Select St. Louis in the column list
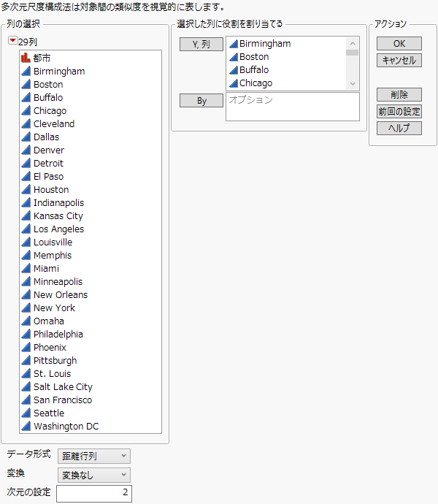This screenshot has width=438, height=504. 52,374
